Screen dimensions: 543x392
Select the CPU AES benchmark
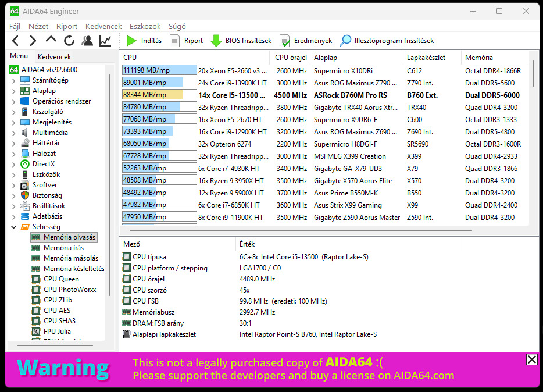(57, 310)
